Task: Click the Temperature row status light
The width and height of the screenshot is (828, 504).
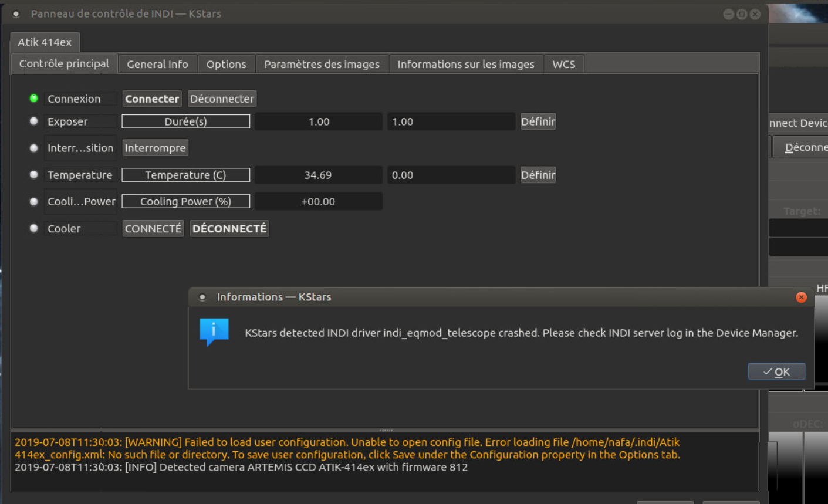Action: (x=34, y=174)
